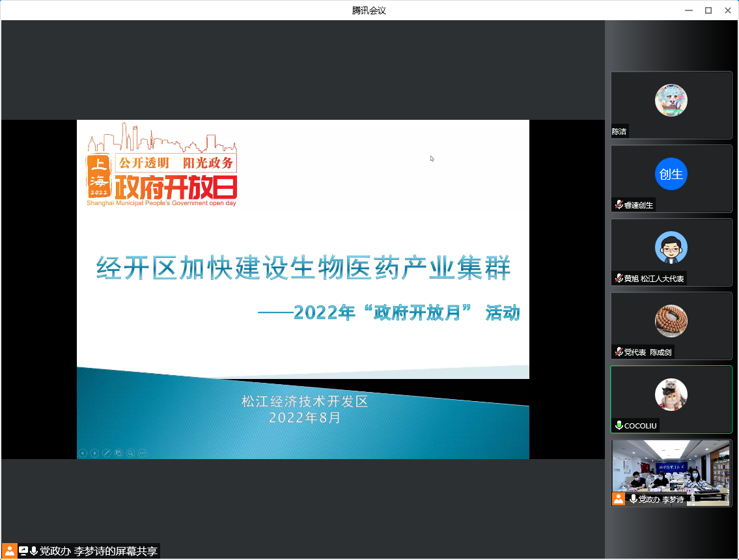Viewport: 739px width, 560px height.
Task: Click the screen share icon in bottom label
Action: (x=23, y=551)
